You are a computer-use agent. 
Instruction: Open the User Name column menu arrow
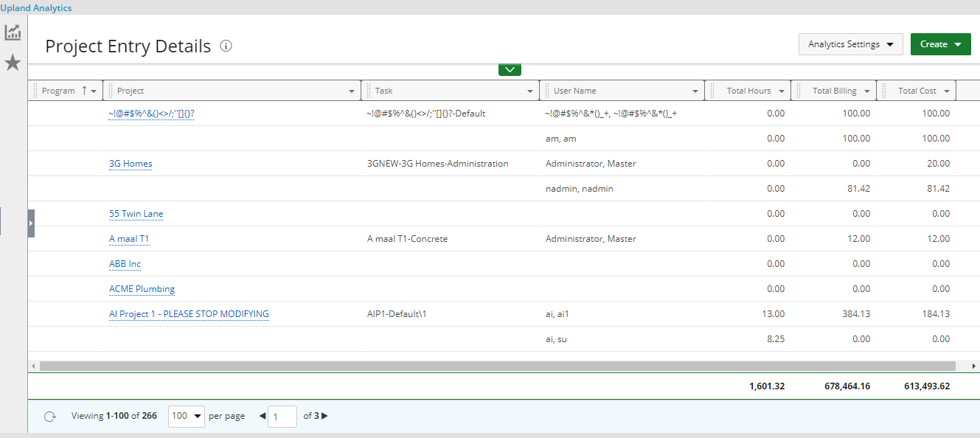click(x=695, y=91)
